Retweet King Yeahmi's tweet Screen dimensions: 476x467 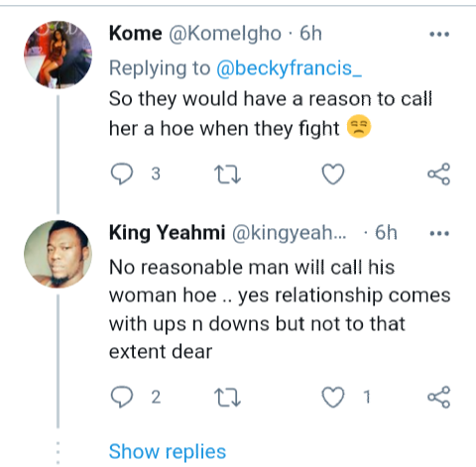point(227,397)
